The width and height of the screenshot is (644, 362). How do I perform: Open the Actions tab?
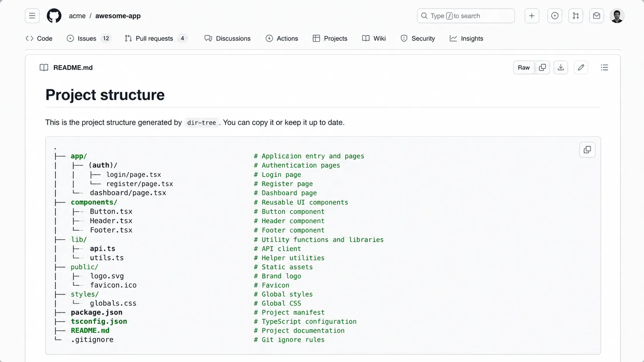coord(282,38)
